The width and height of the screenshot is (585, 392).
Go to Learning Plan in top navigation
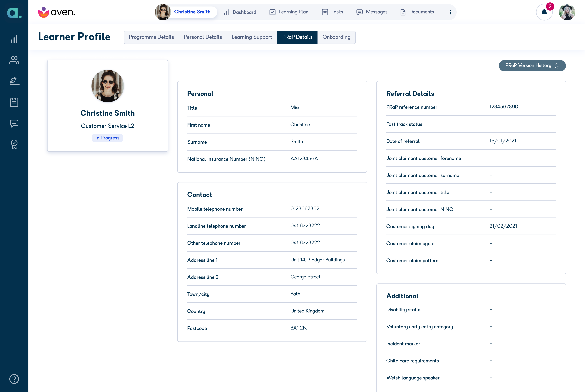(289, 12)
